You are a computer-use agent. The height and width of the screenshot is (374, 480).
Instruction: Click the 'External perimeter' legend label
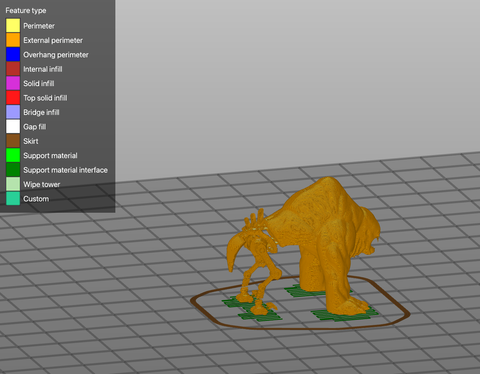tap(53, 40)
